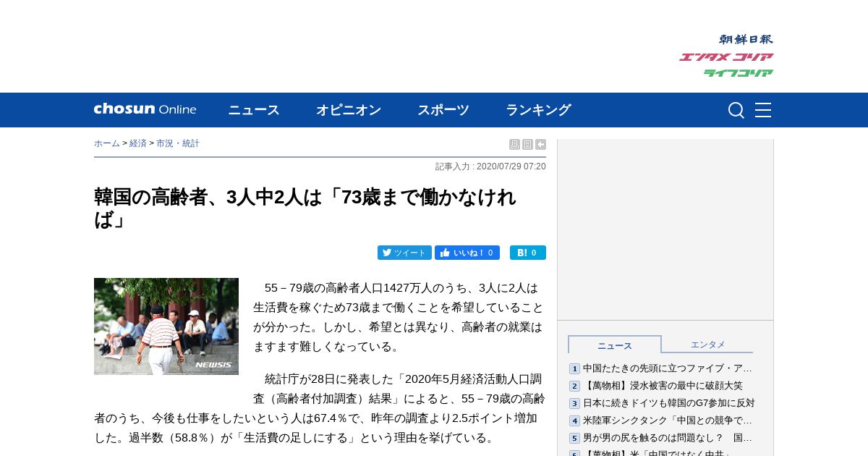Viewport: 868px width, 456px height.
Task: Click the 朝鮮日報 logo
Action: pyautogui.click(x=746, y=39)
